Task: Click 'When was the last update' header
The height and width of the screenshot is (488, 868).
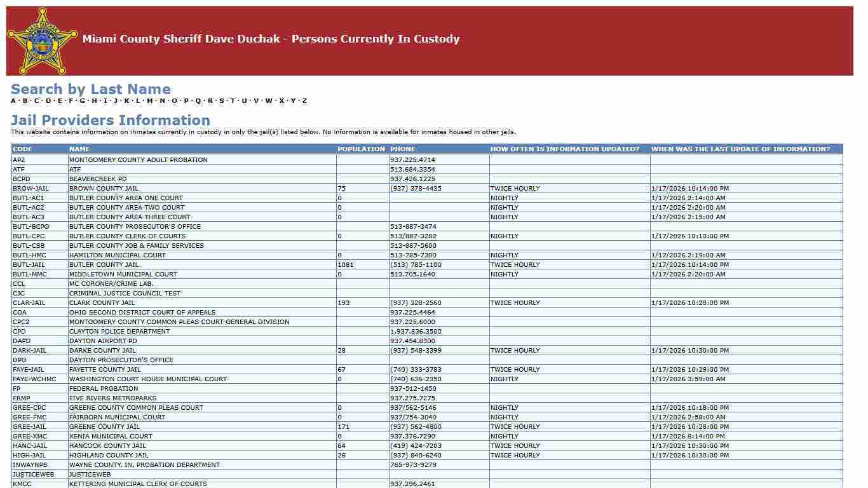Action: pos(740,149)
